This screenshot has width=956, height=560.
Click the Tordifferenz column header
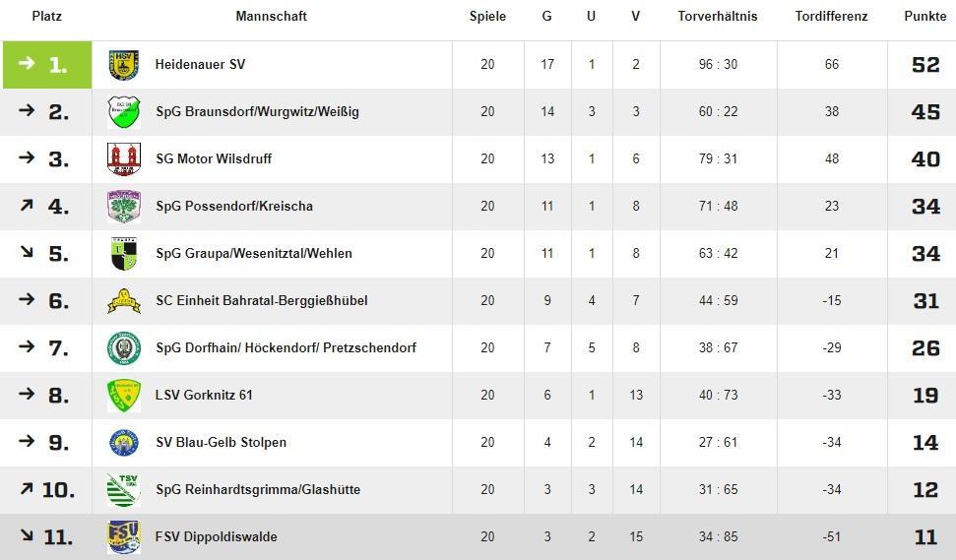pyautogui.click(x=831, y=17)
